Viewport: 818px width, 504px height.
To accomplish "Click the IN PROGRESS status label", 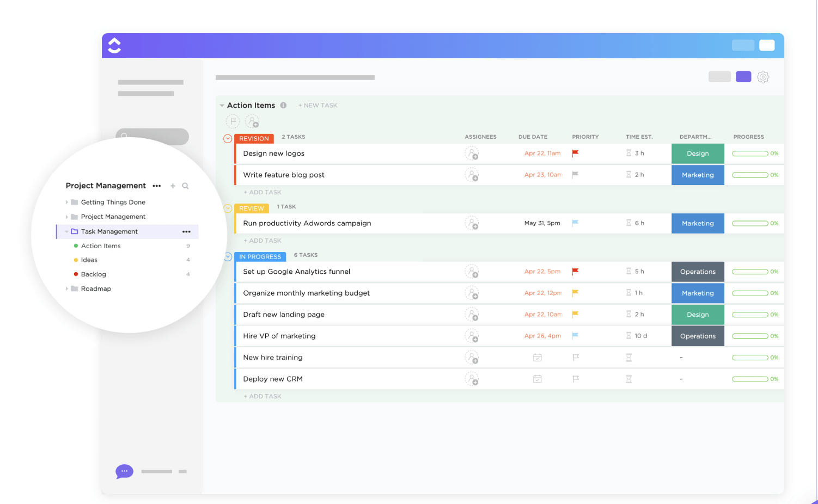I will click(x=260, y=257).
